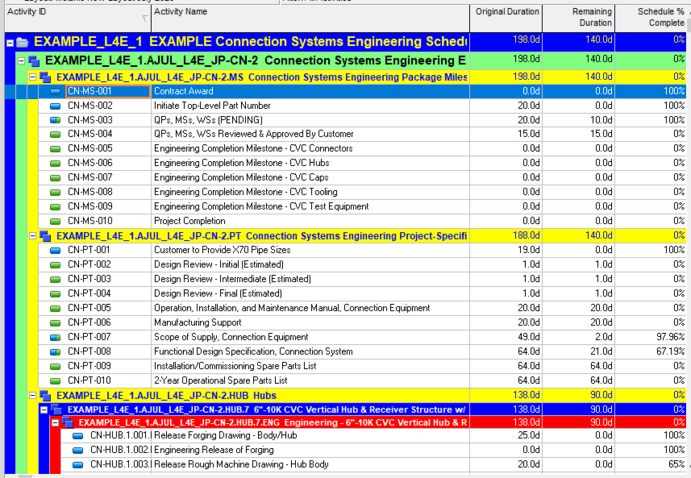
Task: Select Release Forging Drawing - Body/Hub
Action: (x=225, y=435)
